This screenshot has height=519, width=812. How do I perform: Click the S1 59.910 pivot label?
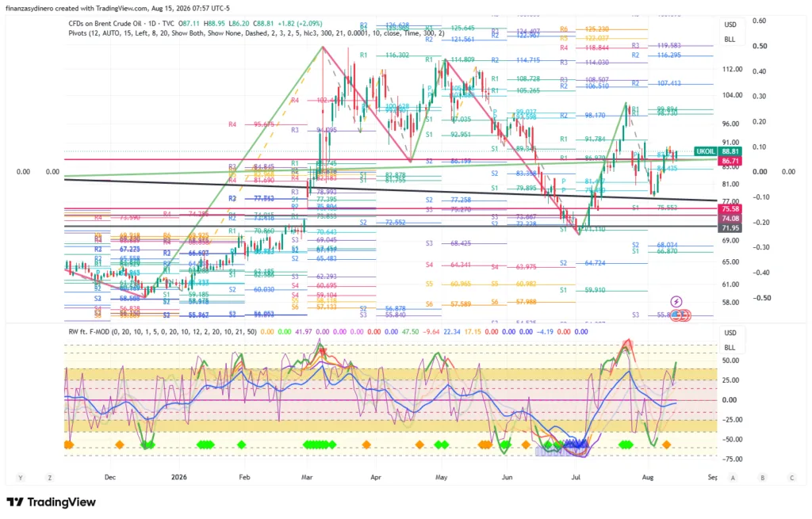[x=584, y=290]
